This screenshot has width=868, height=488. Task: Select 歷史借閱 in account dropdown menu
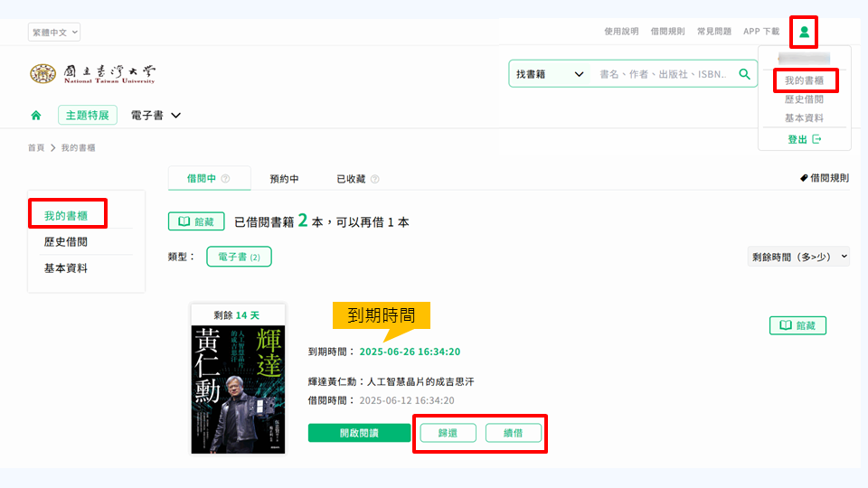pos(805,99)
